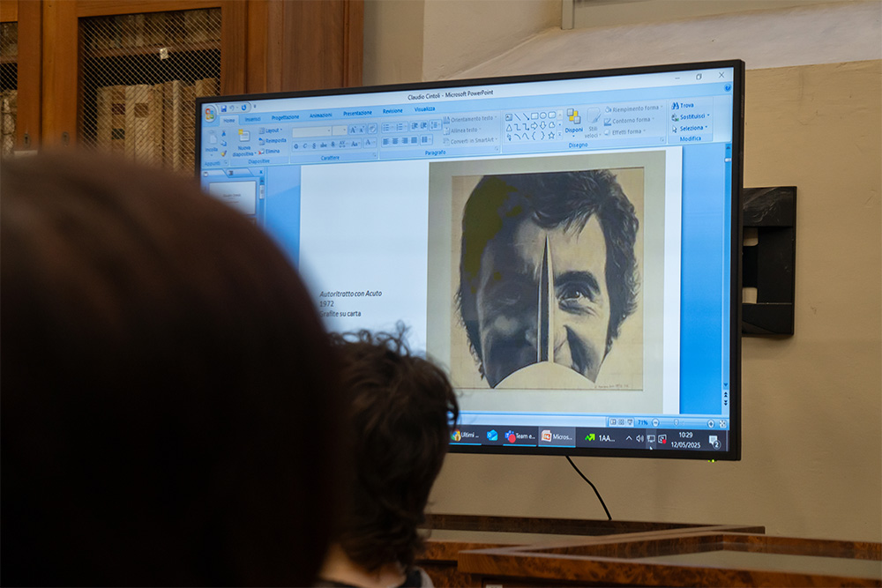Click the Trova find button

tap(683, 106)
